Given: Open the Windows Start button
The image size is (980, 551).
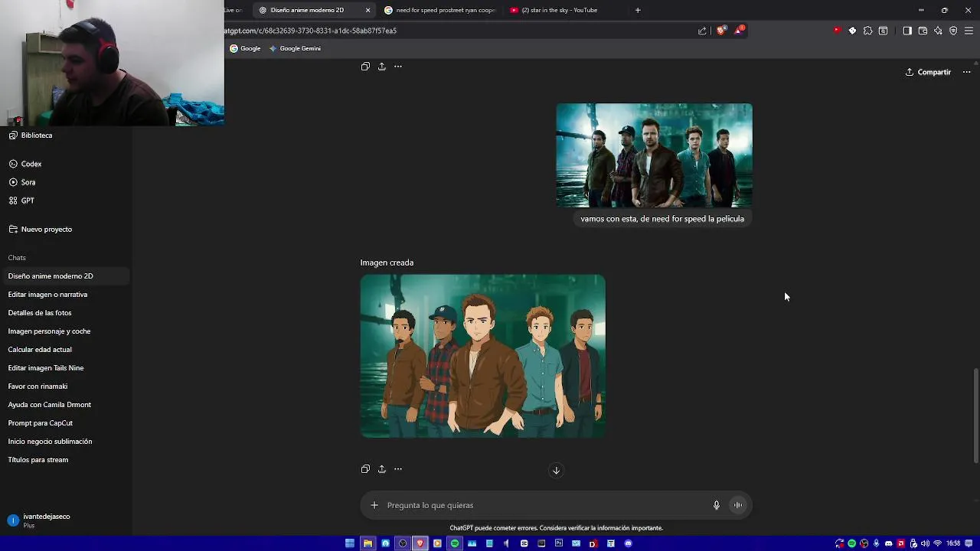Looking at the screenshot, I should click(x=350, y=543).
